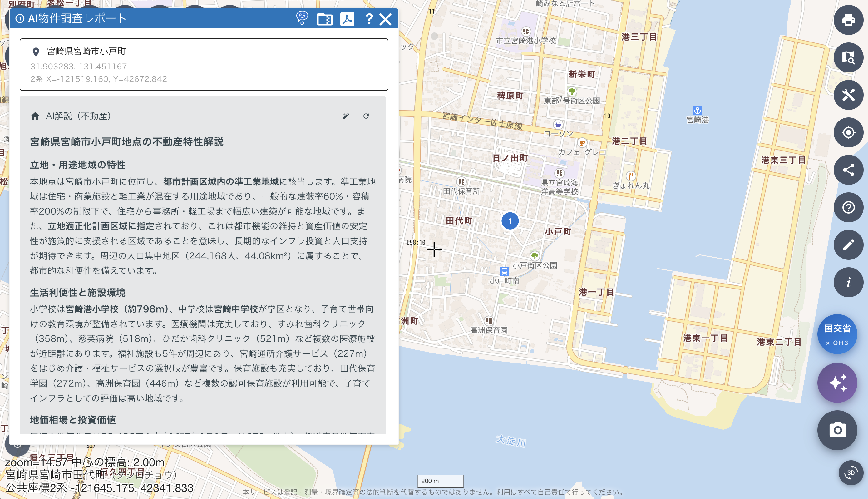Click the 宮崎県宮崎市小戸町 address box
The height and width of the screenshot is (499, 868).
tap(204, 64)
